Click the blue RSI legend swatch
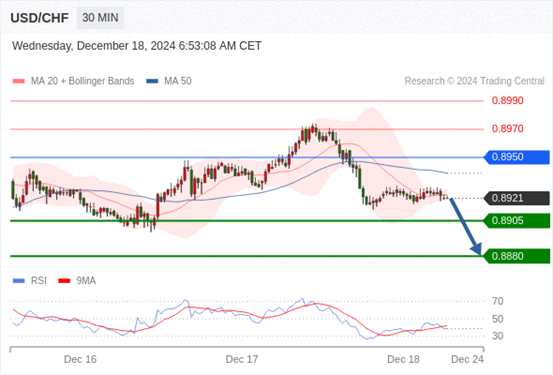The width and height of the screenshot is (553, 375). [19, 281]
